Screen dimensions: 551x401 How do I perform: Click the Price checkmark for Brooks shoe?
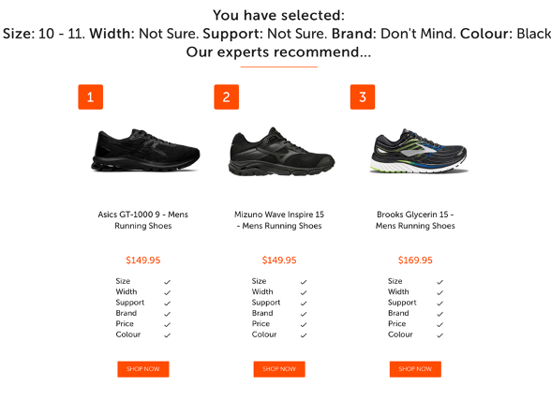pyautogui.click(x=440, y=324)
